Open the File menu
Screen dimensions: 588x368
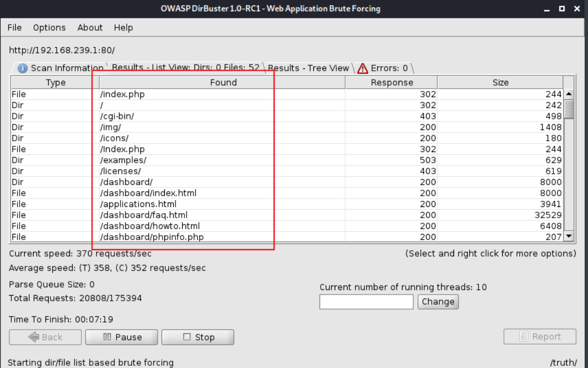15,27
